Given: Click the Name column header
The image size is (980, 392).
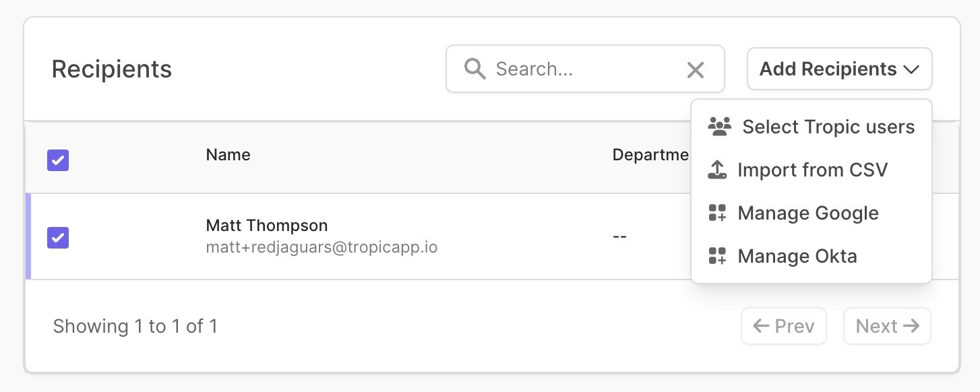Looking at the screenshot, I should click(x=228, y=155).
